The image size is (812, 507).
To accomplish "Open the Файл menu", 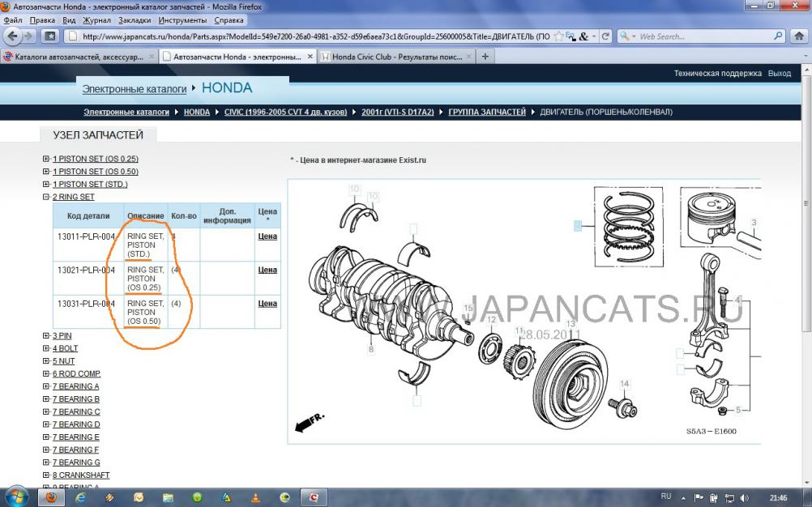I will click(x=13, y=20).
